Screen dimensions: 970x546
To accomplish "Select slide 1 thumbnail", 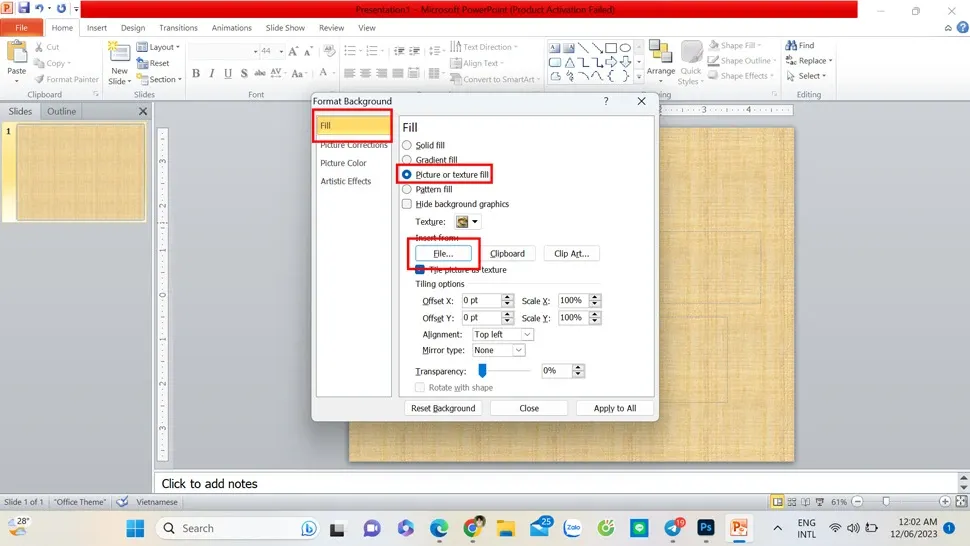I will click(x=81, y=173).
